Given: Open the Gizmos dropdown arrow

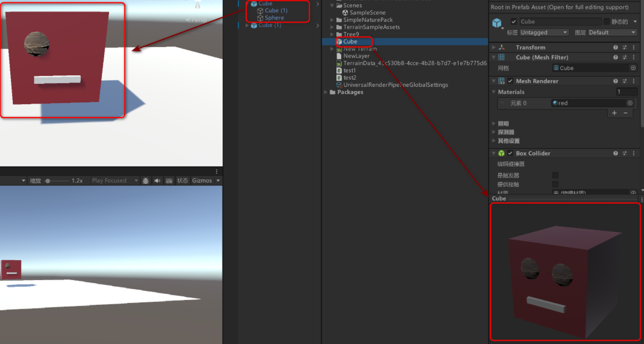Looking at the screenshot, I should click(217, 180).
